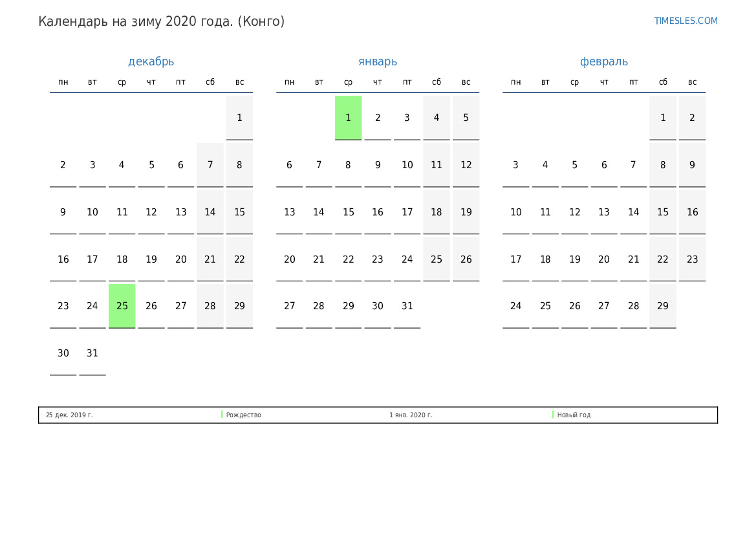Screen dimensions: 756x535
Task: Click сб header in январь calendar
Action: click(437, 82)
